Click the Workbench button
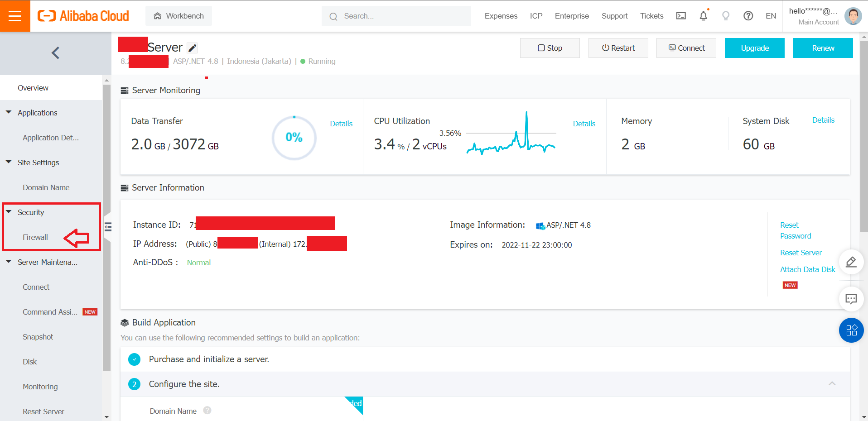Image resolution: width=868 pixels, height=421 pixels. [x=178, y=16]
